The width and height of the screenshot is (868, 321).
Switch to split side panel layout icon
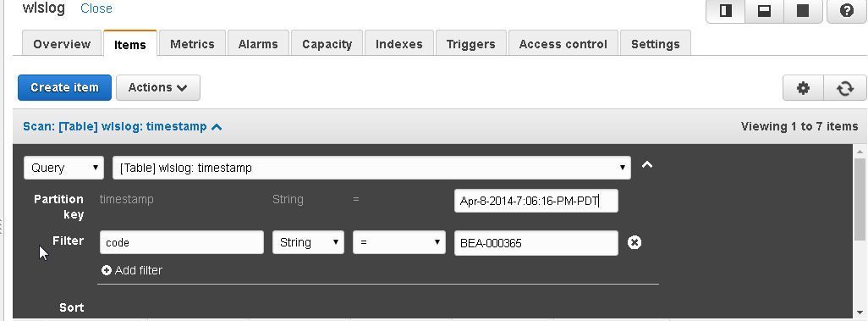725,10
